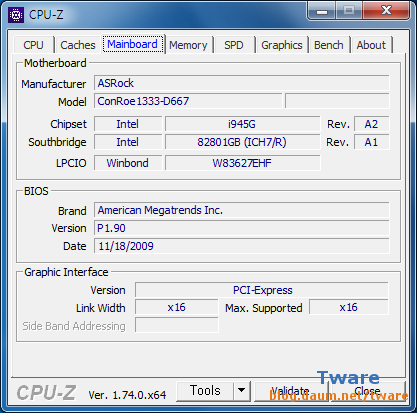
Task: Click the Link Width x16 value
Action: 177,307
